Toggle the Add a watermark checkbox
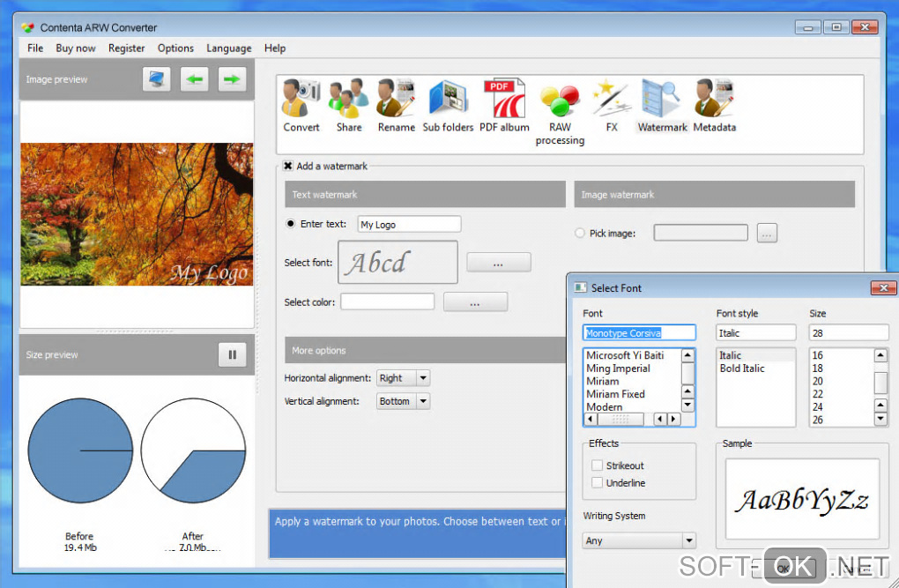Image resolution: width=899 pixels, height=588 pixels. click(288, 166)
